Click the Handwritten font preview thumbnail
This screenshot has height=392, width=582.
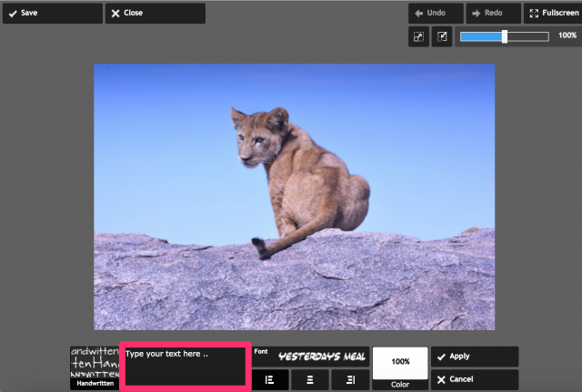click(x=95, y=362)
